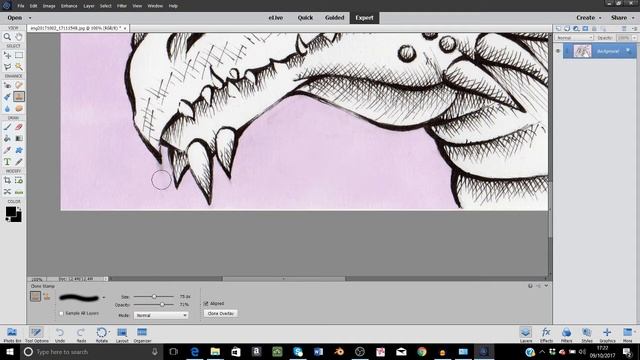This screenshot has width=640, height=360.
Task: Select the Red Eye Removal tool
Action: [7, 85]
